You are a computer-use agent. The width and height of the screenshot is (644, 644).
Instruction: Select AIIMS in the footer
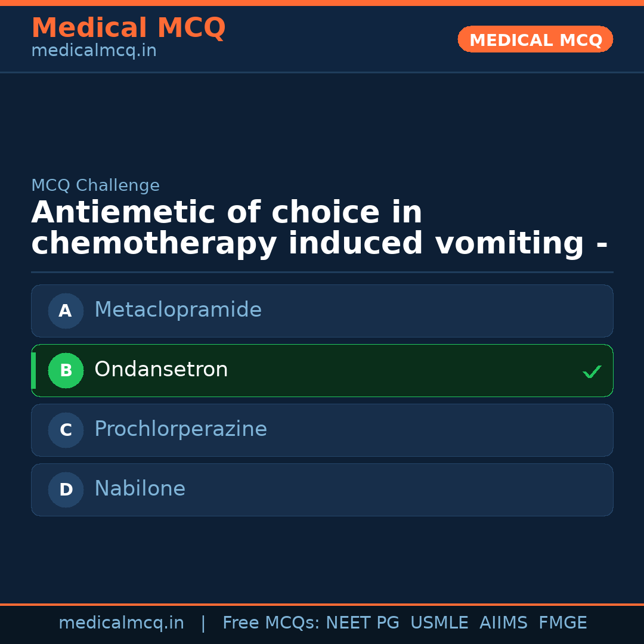[503, 623]
